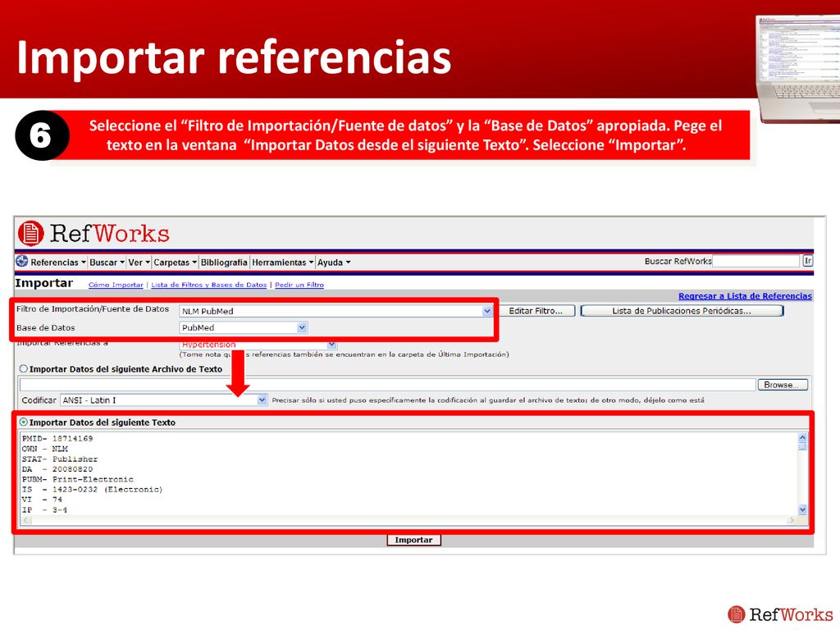Viewport: 840px width, 630px height.
Task: Click the text area scroll up arrow
Action: [x=802, y=437]
